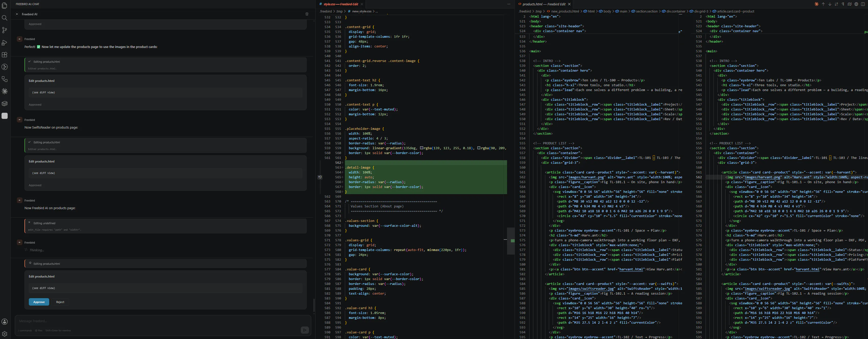The image size is (868, 339).
Task: Swap left and right diff sides
Action: click(836, 4)
